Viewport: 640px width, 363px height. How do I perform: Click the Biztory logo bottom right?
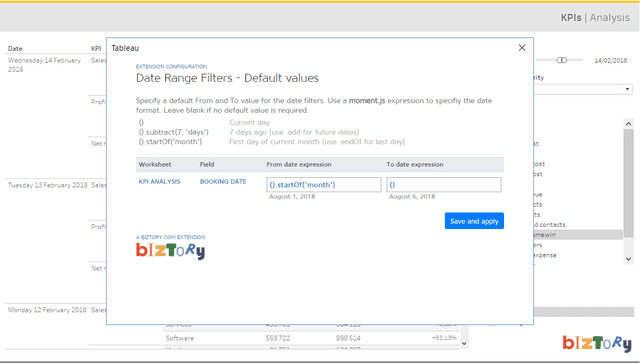[597, 343]
